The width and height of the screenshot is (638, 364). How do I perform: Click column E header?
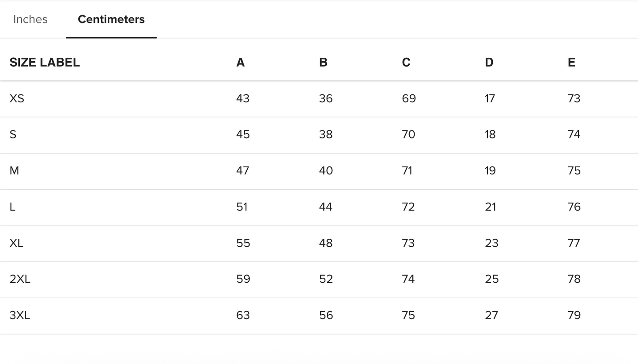pyautogui.click(x=571, y=63)
